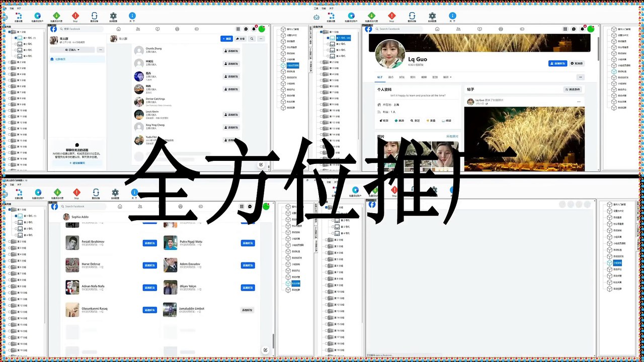This screenshot has width=644, height=362.
Task: Click the refresh-arrows icon in bottom-left window toolbar
Action: (x=96, y=192)
